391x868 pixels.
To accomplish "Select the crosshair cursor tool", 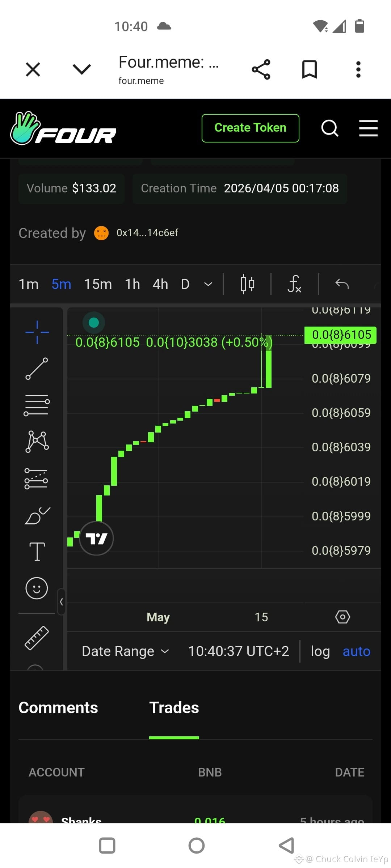I will (x=37, y=332).
